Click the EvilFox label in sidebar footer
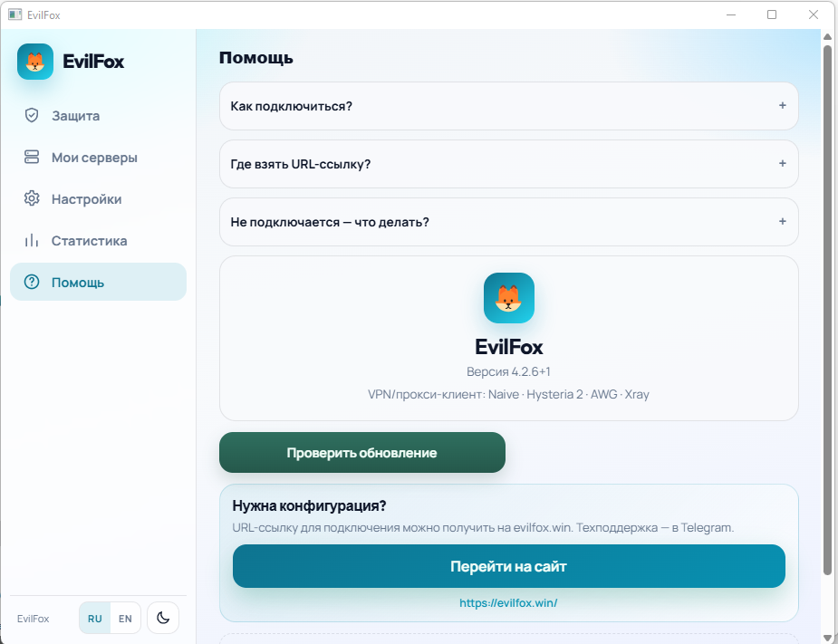Image resolution: width=838 pixels, height=644 pixels. click(34, 619)
